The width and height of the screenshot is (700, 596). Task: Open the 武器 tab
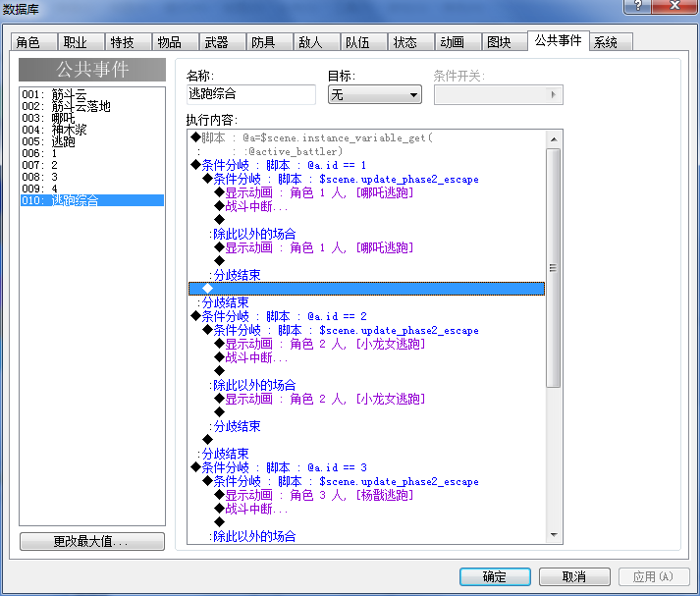click(223, 42)
